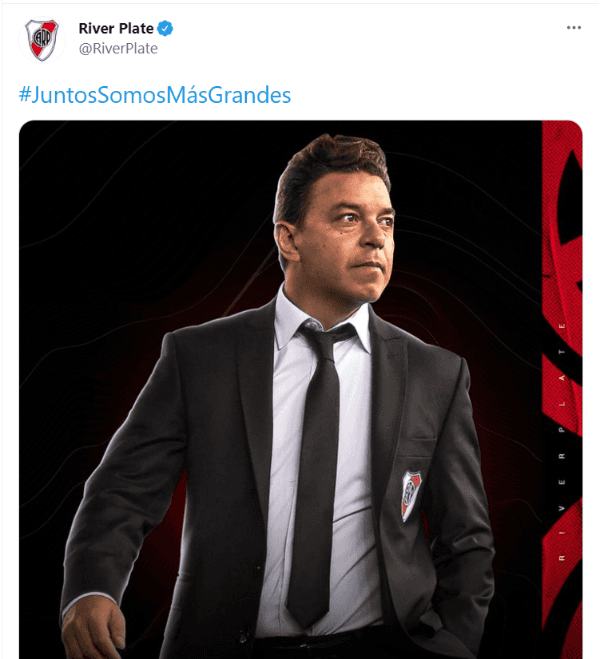600x659 pixels.
Task: Open the @RiverPlate handle link
Action: point(118,49)
